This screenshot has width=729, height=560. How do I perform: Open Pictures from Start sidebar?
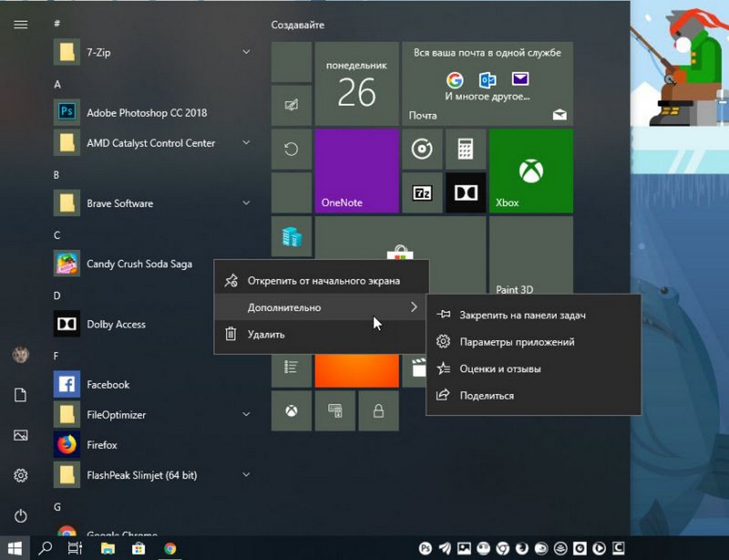[x=21, y=435]
